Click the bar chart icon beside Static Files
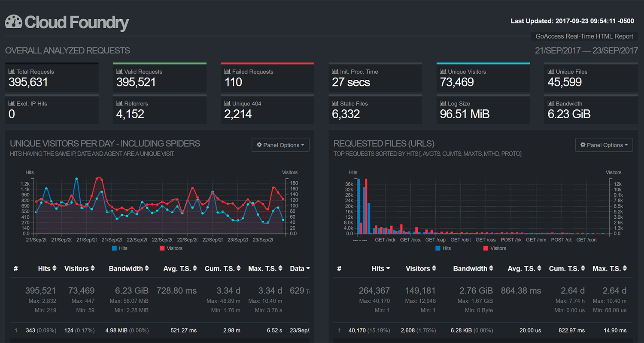 click(x=335, y=103)
